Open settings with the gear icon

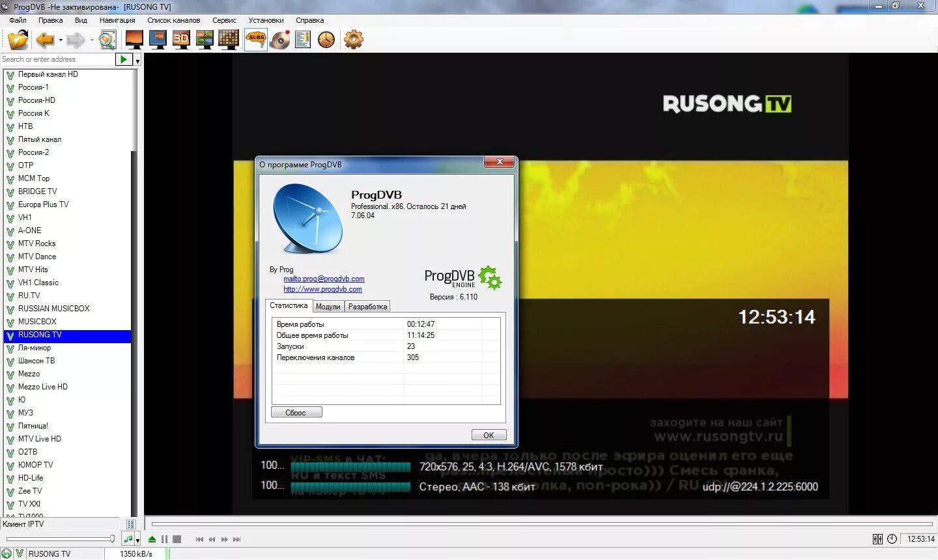pyautogui.click(x=354, y=40)
